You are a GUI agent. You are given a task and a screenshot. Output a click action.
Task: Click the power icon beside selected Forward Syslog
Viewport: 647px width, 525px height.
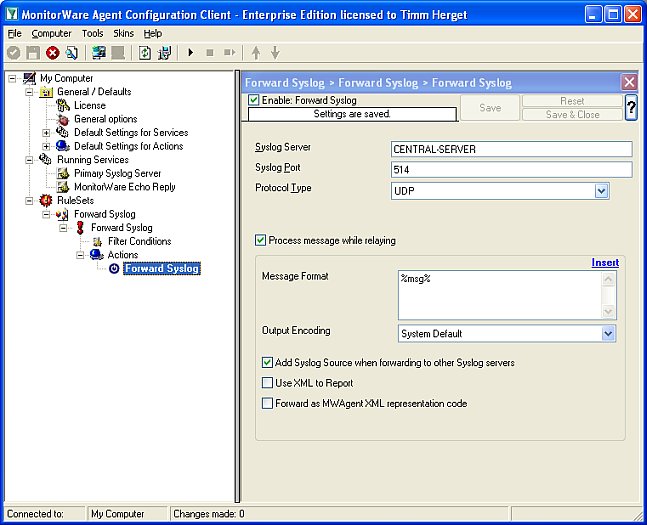pos(114,269)
